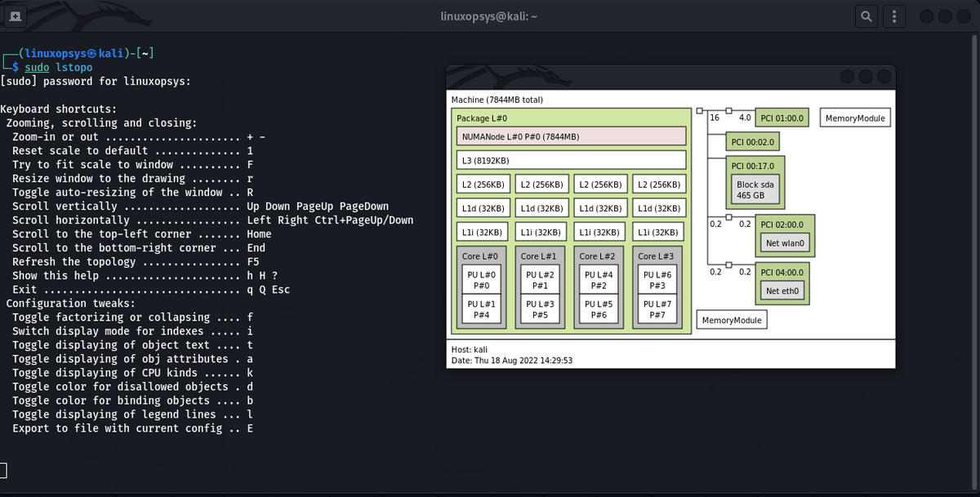
Task: Click the MemoryModule box below the package
Action: tap(732, 320)
